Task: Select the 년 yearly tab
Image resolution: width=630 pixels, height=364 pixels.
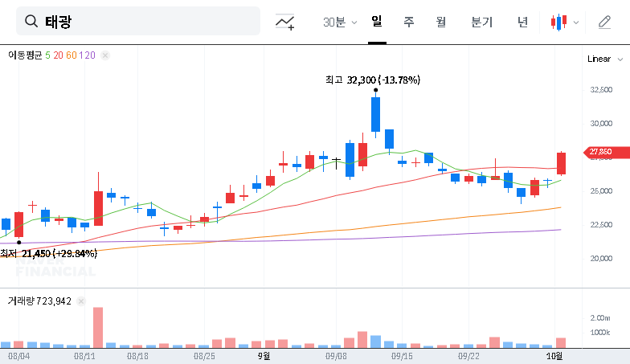Action: [x=522, y=22]
